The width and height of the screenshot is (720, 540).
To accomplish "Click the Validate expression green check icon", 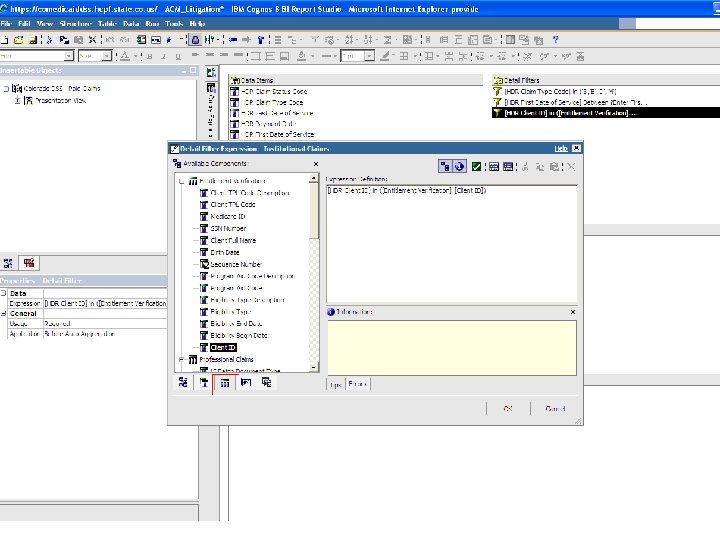I will [x=476, y=167].
